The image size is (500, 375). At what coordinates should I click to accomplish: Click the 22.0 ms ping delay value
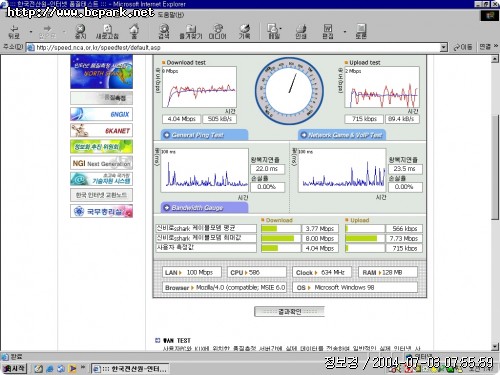pos(267,169)
